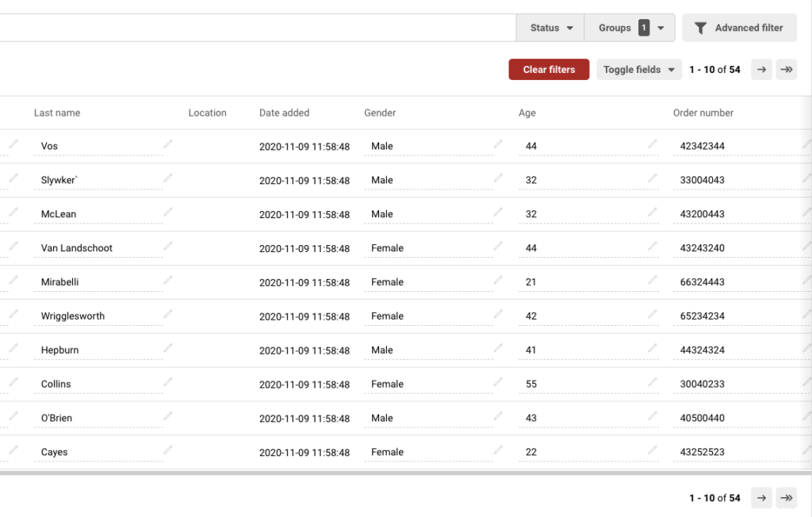Image resolution: width=812 pixels, height=517 pixels.
Task: Click pencil icon for Slywker` age field
Action: [x=653, y=178]
